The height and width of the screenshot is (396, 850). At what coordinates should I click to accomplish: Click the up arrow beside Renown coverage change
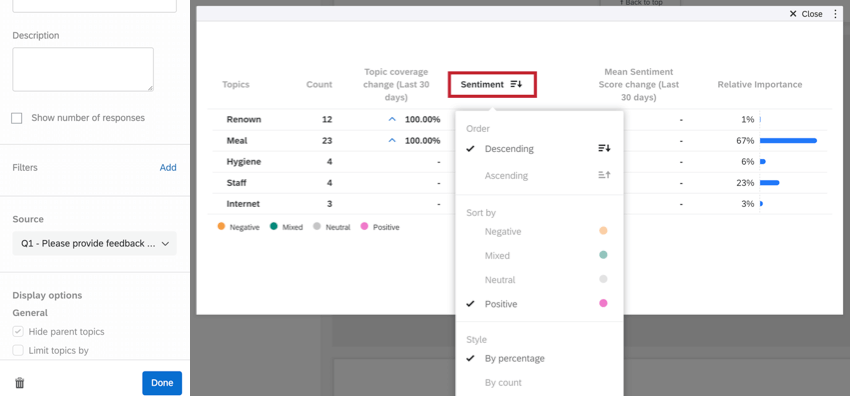click(x=392, y=119)
